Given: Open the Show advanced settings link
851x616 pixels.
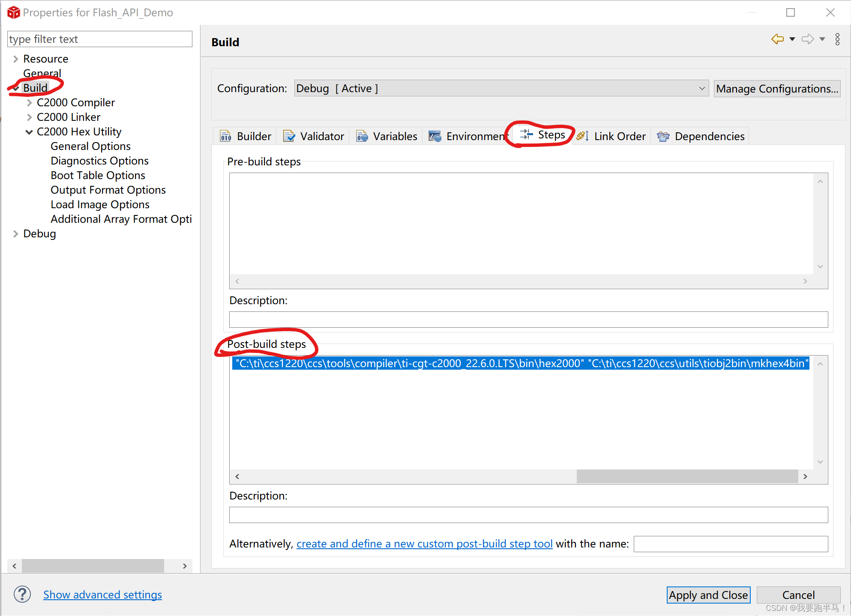Looking at the screenshot, I should 102,595.
